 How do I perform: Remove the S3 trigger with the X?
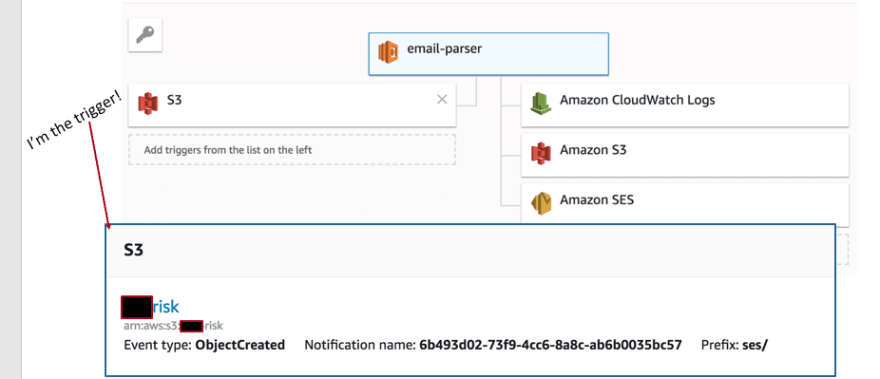(442, 100)
